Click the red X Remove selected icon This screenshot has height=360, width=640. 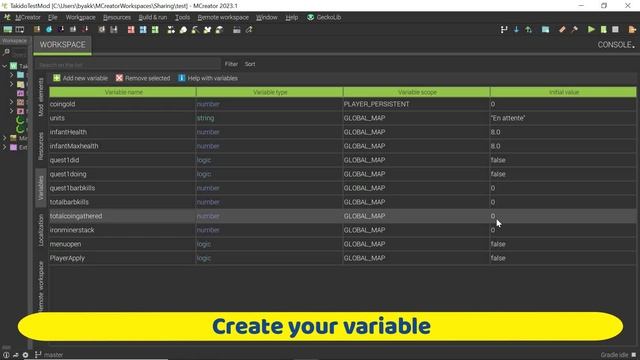tap(119, 78)
